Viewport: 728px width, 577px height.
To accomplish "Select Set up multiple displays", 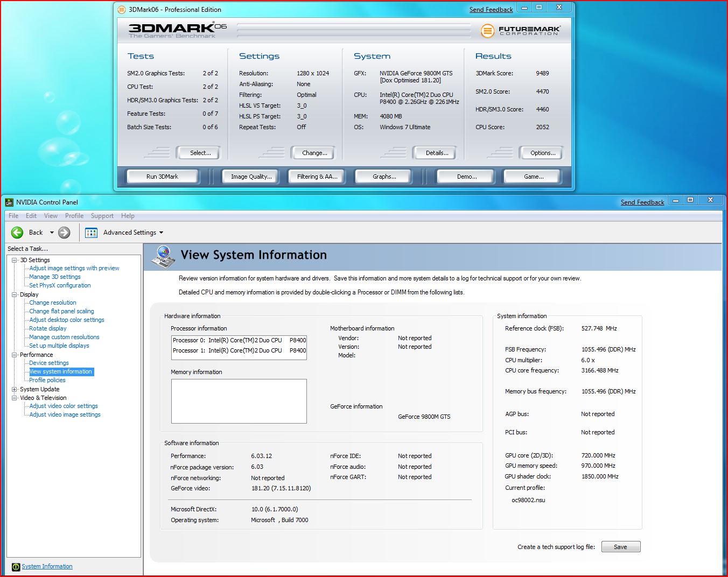I will click(x=59, y=346).
